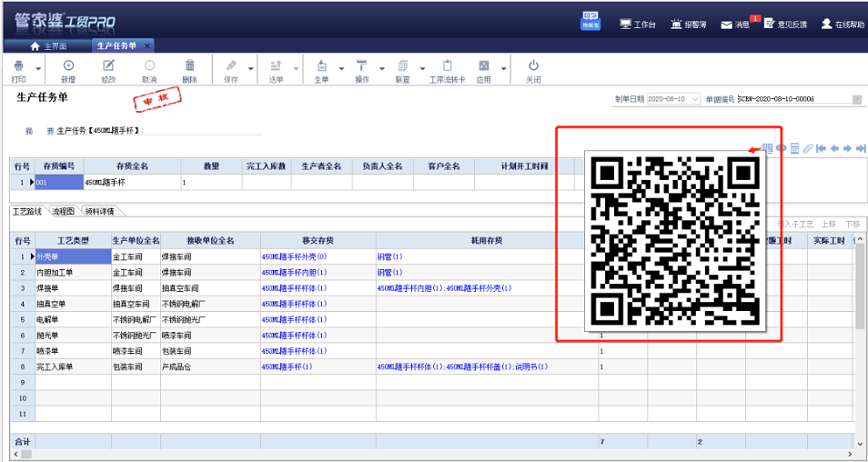The width and height of the screenshot is (868, 462).
Task: Jump to first record arrow
Action: 821,148
